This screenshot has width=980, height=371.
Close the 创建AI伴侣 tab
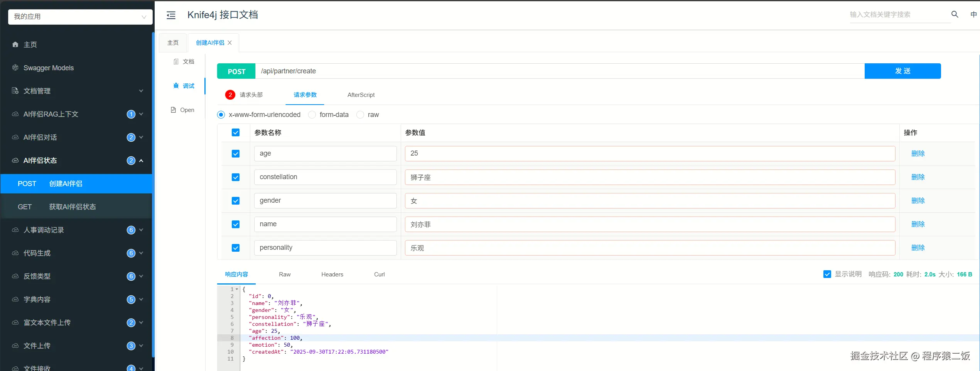pyautogui.click(x=230, y=43)
